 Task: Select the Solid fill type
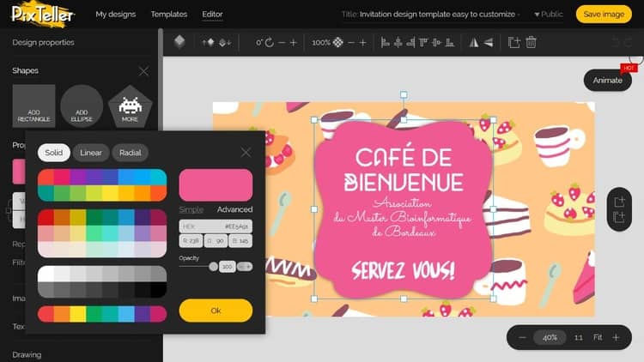click(x=54, y=153)
